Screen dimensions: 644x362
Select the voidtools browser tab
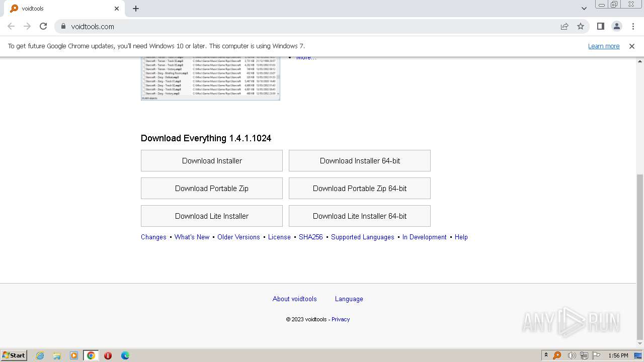[64, 9]
